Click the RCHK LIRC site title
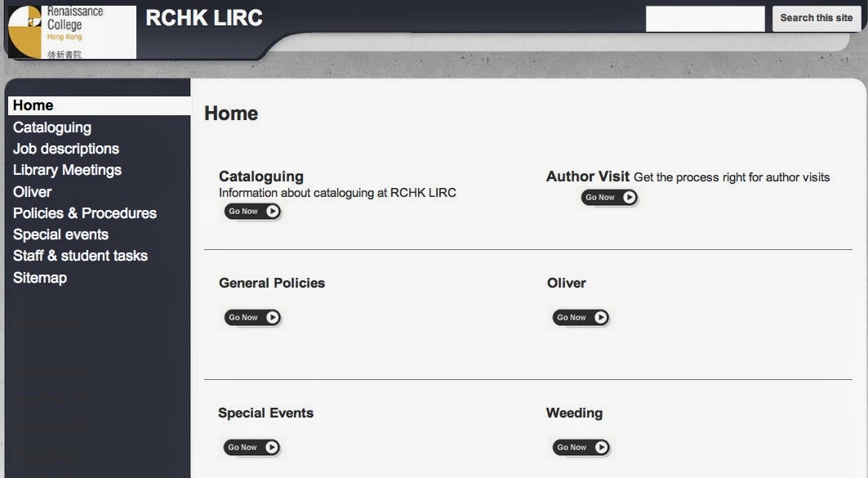 pos(204,18)
